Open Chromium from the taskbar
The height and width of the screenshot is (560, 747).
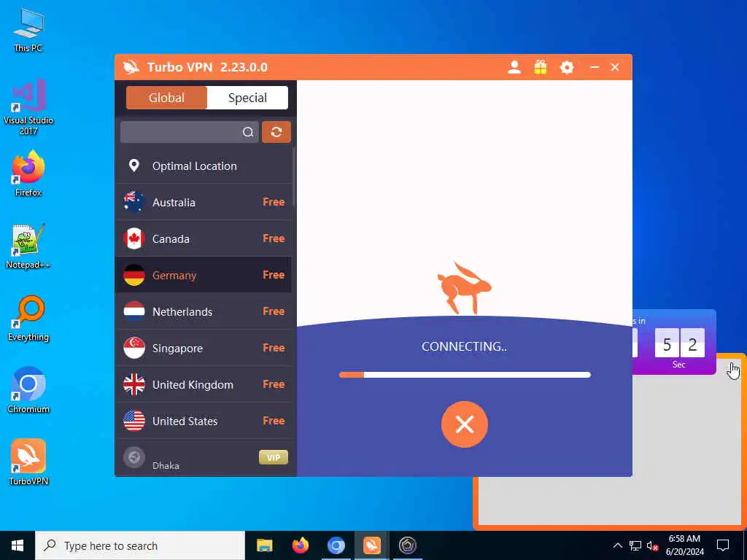336,545
